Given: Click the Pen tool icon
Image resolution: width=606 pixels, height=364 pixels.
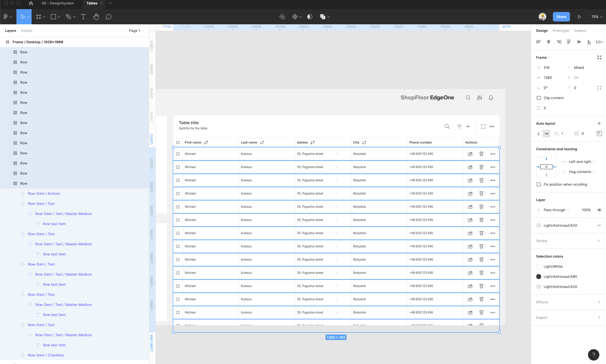Looking at the screenshot, I should (68, 17).
